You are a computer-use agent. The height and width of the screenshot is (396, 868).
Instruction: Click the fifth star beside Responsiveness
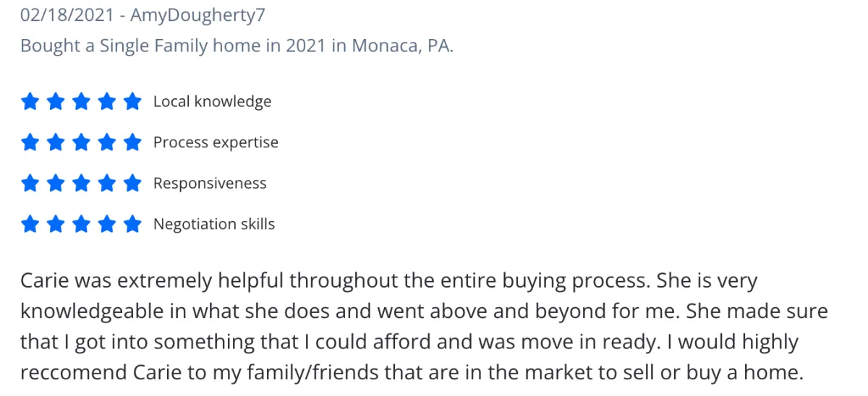tap(132, 184)
